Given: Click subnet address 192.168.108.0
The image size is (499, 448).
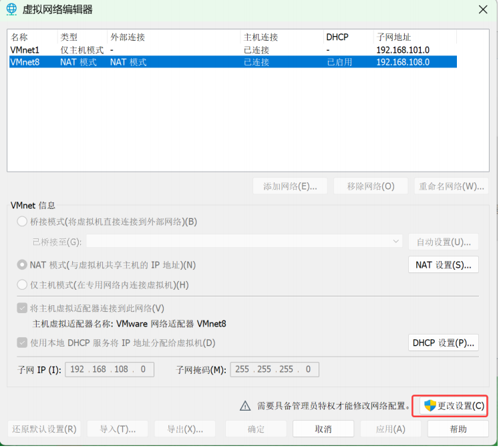Looking at the screenshot, I should click(x=403, y=62).
